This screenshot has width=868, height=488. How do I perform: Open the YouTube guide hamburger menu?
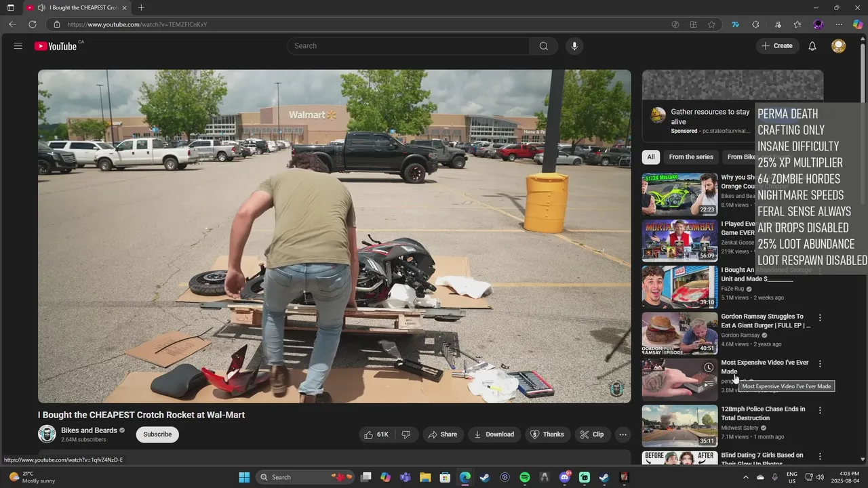point(18,46)
